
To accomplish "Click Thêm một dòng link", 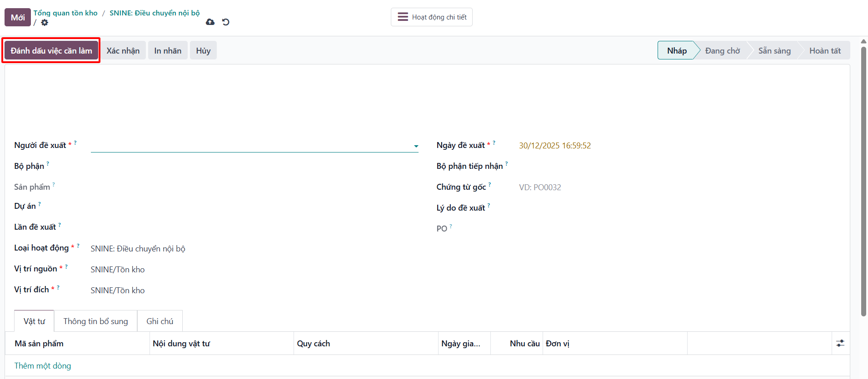I will (43, 366).
